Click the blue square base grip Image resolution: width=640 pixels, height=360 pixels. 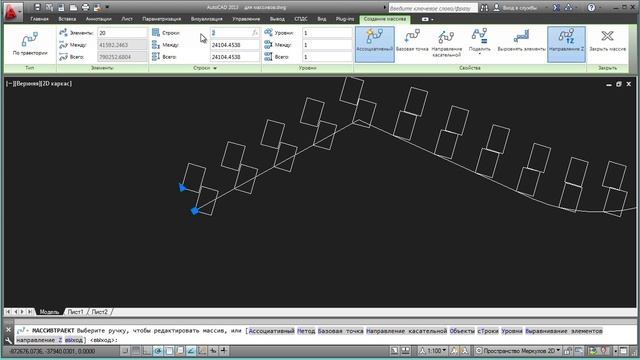(195, 211)
